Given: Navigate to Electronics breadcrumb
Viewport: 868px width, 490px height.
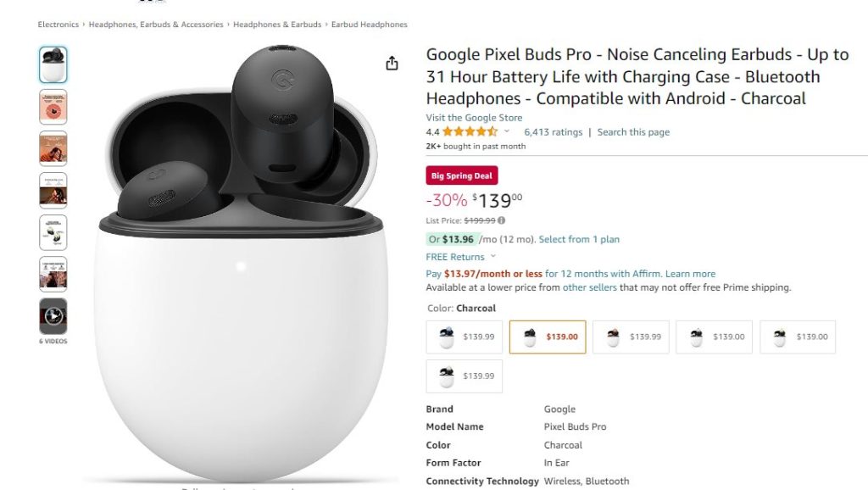Looking at the screenshot, I should pos(58,25).
